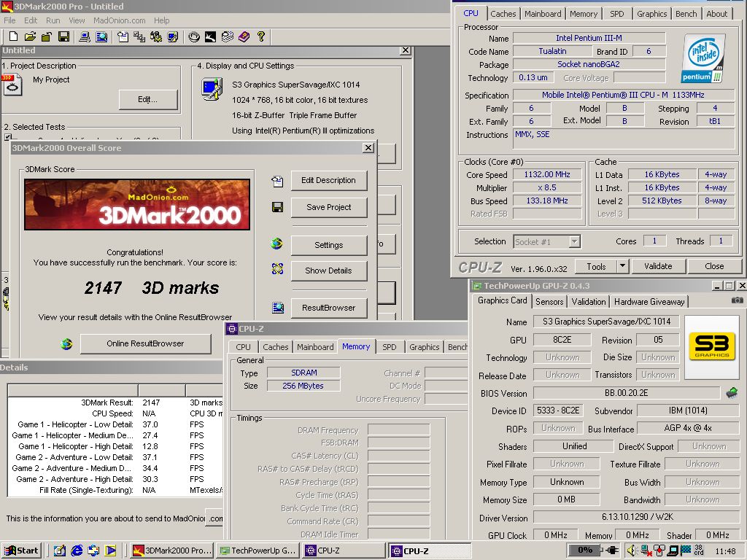Open the Run menu in 3DMark2000

coord(53,20)
